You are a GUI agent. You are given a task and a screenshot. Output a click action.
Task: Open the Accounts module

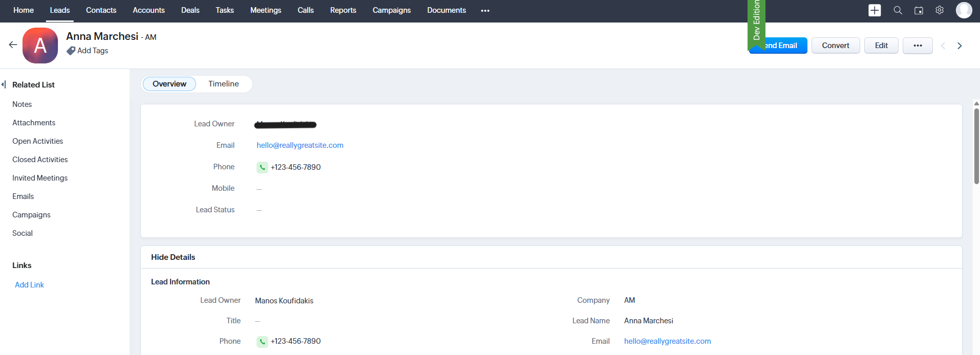point(148,10)
